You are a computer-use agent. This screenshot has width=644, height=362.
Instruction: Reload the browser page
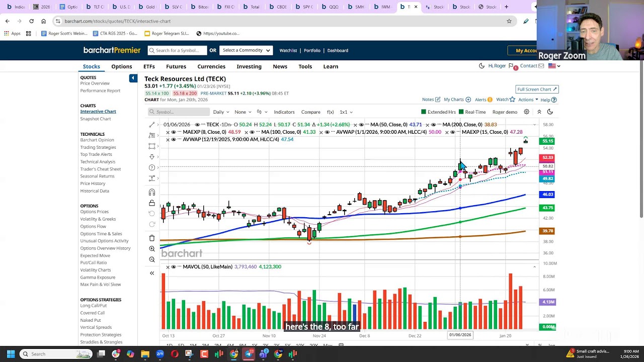(x=31, y=21)
